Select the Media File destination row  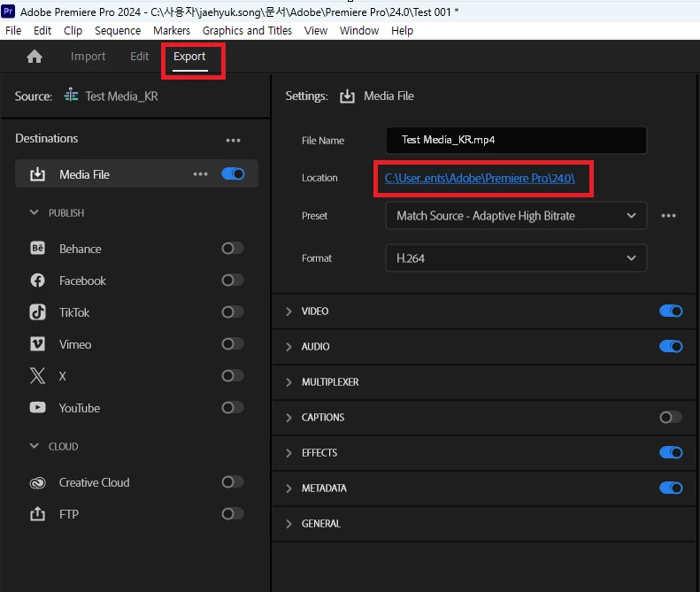click(x=136, y=173)
